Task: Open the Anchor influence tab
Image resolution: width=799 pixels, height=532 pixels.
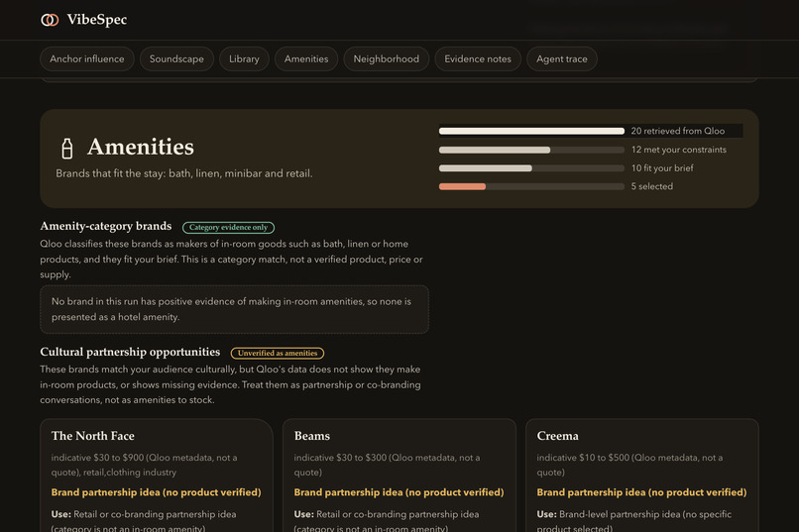Action: pos(87,59)
